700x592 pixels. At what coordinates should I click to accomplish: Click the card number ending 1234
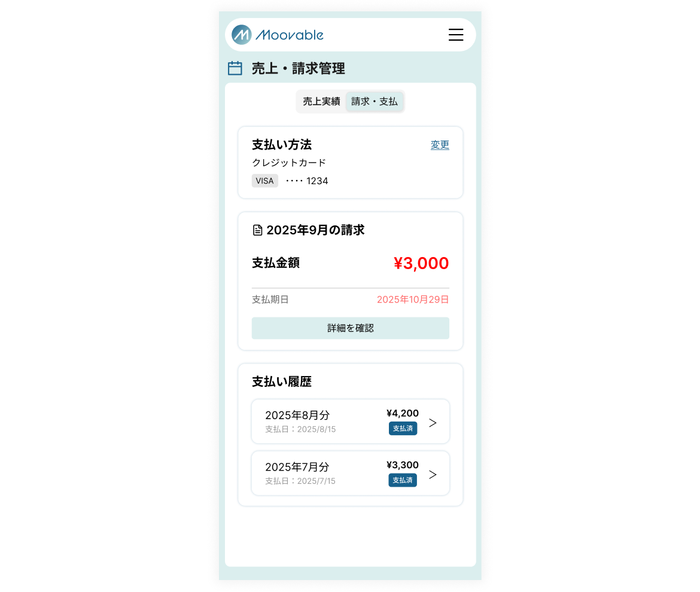click(307, 181)
